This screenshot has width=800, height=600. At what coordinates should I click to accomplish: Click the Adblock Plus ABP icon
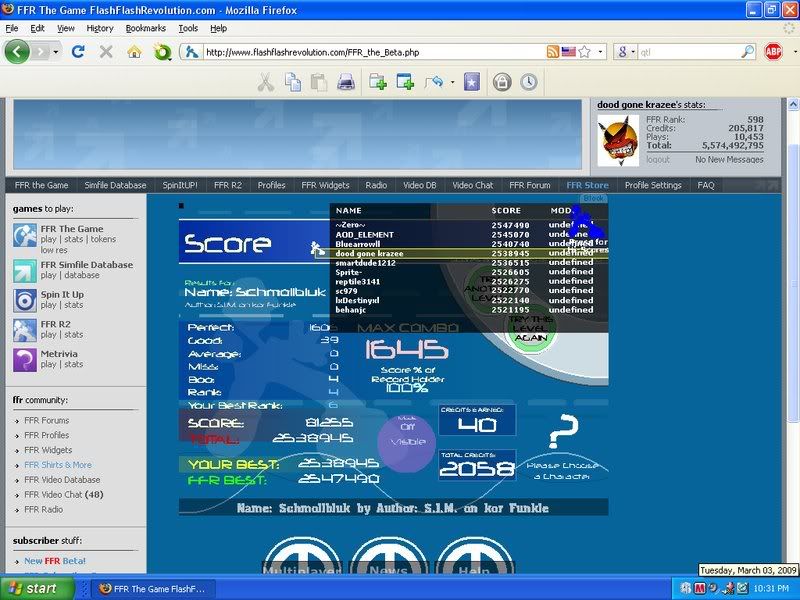click(x=774, y=52)
